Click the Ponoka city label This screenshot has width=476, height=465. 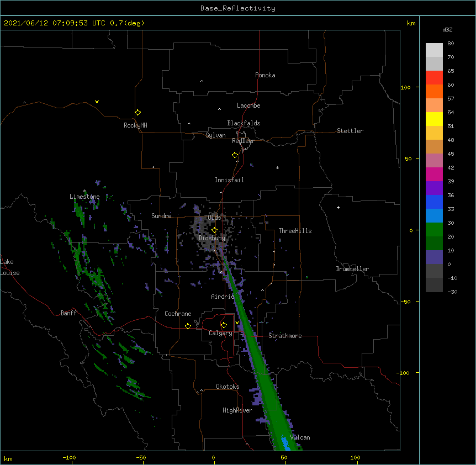click(x=265, y=75)
